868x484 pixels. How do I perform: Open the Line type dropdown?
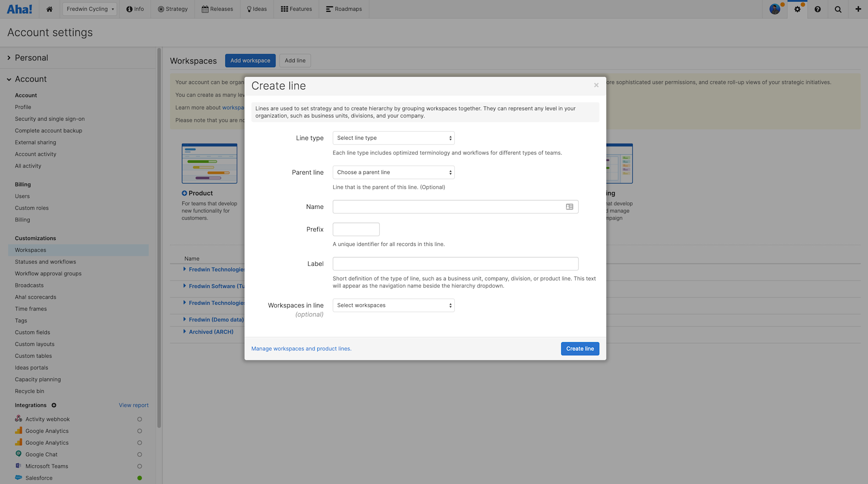(x=393, y=138)
